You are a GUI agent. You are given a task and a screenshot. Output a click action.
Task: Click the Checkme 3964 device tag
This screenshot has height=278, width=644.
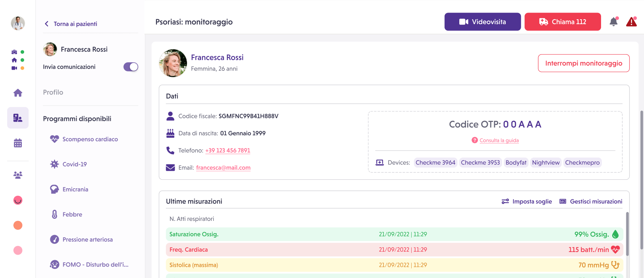[x=435, y=162]
